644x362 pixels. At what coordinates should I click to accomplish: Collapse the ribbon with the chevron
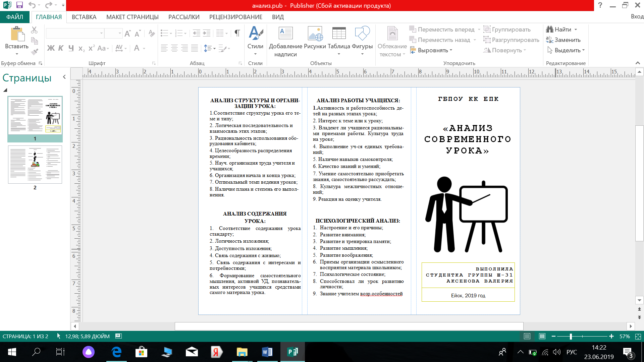pyautogui.click(x=638, y=63)
